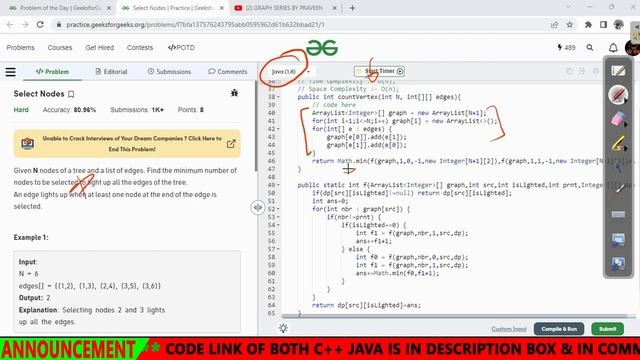Open the browser side panel
Image resolution: width=640 pixels, height=360 pixels.
pos(603,25)
